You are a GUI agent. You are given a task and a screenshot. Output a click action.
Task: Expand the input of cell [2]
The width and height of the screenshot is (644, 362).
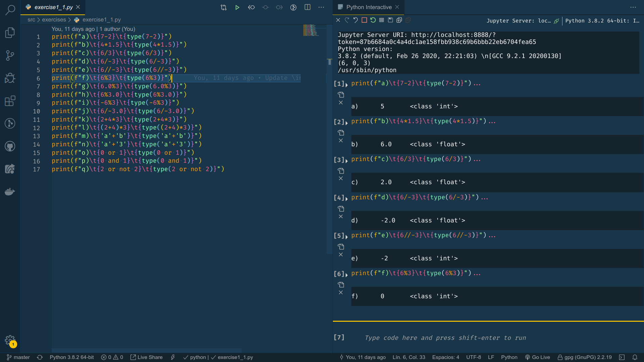347,123
